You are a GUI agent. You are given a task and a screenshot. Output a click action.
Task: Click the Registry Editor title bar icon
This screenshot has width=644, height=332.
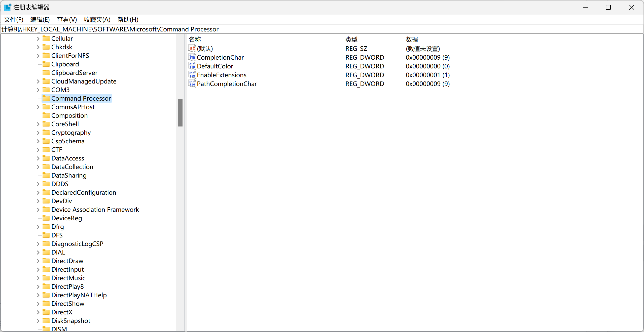7,7
